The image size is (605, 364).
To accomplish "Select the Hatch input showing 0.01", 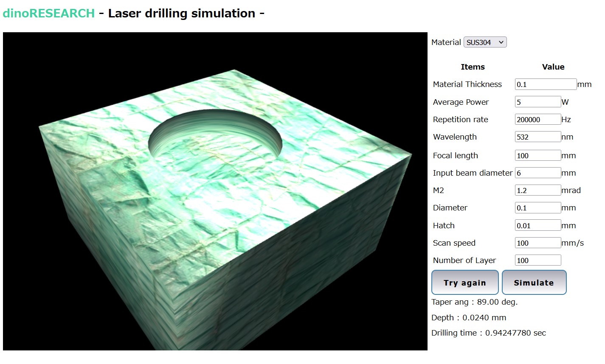I will click(537, 226).
